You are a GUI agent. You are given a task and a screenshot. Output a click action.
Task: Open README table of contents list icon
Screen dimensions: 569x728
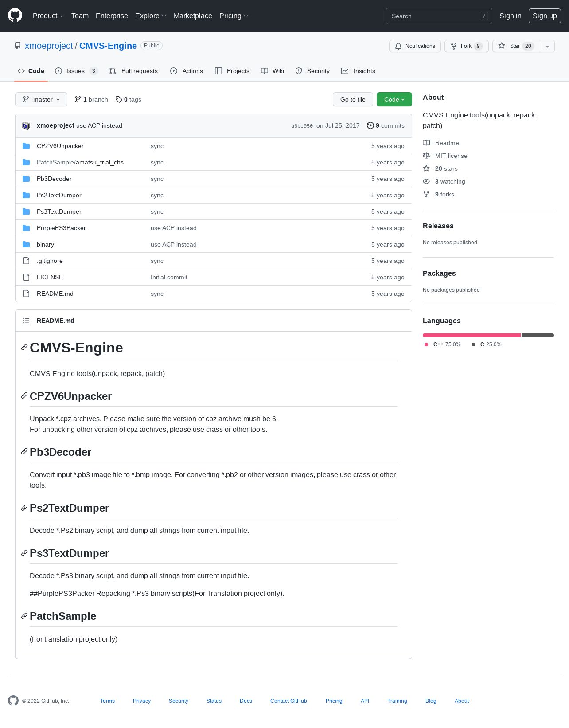[26, 321]
